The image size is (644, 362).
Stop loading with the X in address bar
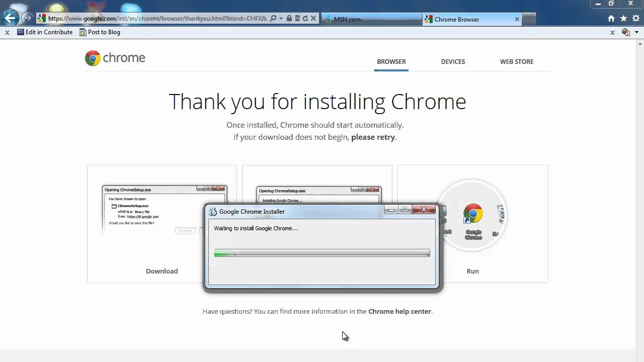313,19
